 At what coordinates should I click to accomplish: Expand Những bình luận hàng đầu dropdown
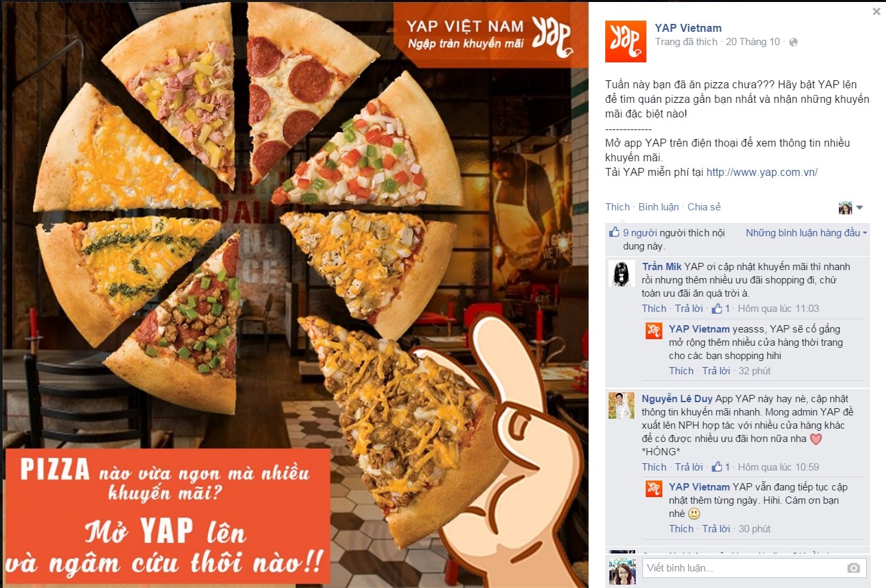coord(806,233)
